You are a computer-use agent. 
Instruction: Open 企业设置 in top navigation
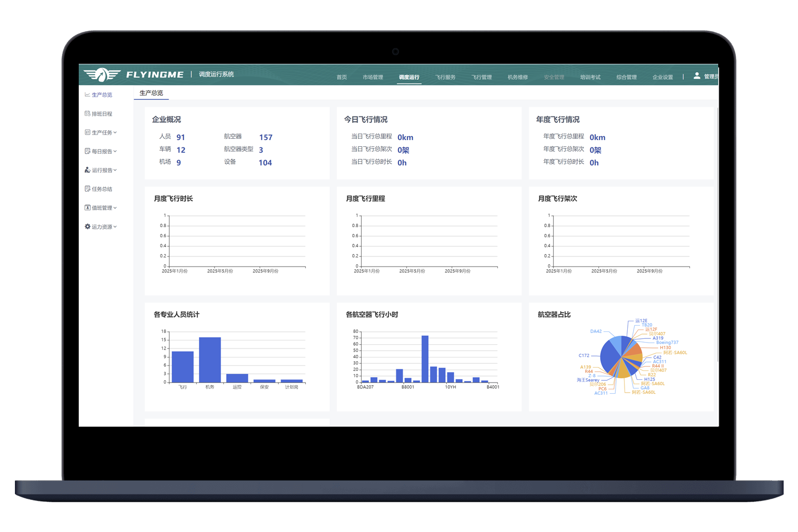[662, 77]
